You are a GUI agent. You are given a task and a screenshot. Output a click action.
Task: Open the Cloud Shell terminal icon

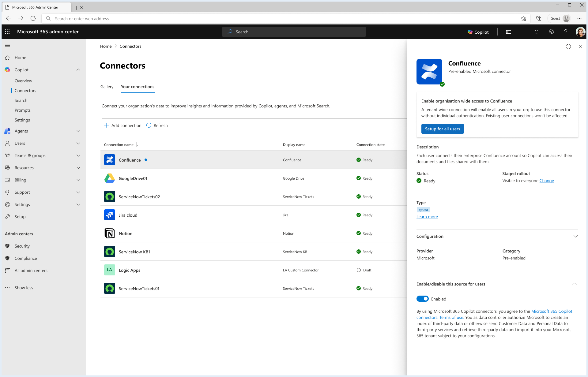coord(509,32)
